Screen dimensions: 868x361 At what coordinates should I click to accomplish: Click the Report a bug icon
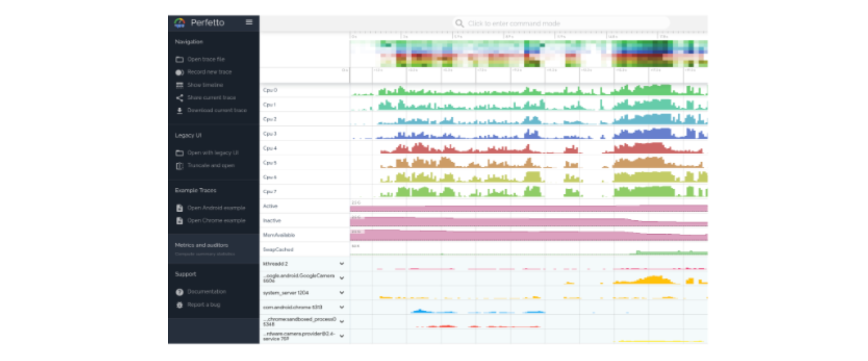[x=179, y=305]
